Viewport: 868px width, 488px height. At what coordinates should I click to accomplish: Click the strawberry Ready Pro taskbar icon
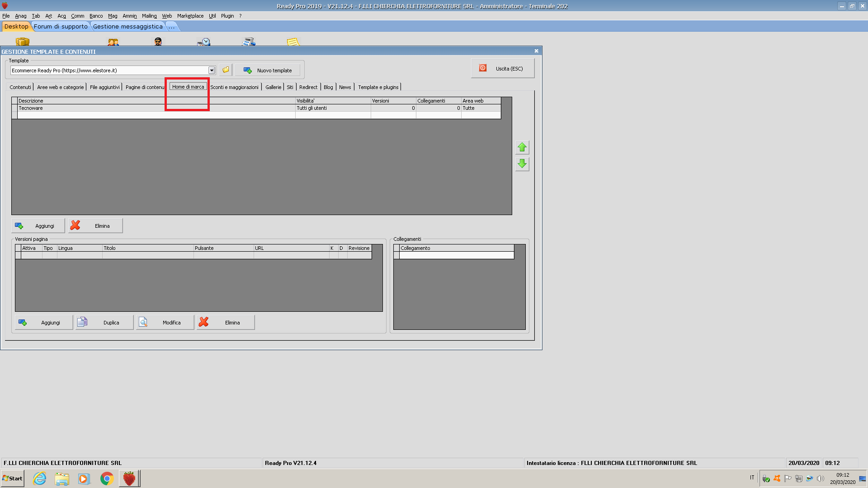tap(129, 479)
